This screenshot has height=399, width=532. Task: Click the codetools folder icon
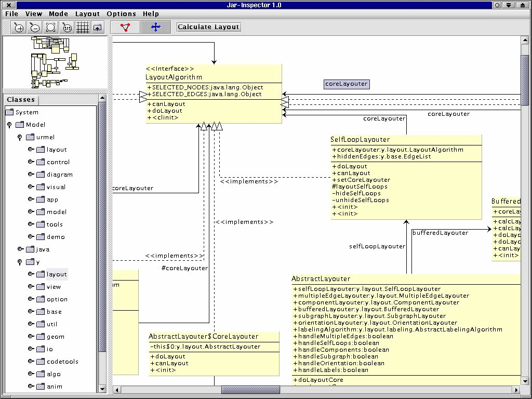pyautogui.click(x=41, y=362)
